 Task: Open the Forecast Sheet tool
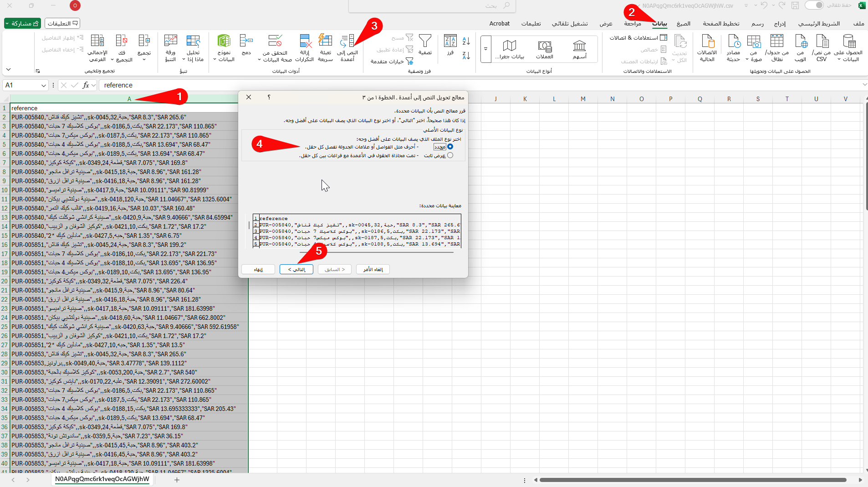(170, 42)
